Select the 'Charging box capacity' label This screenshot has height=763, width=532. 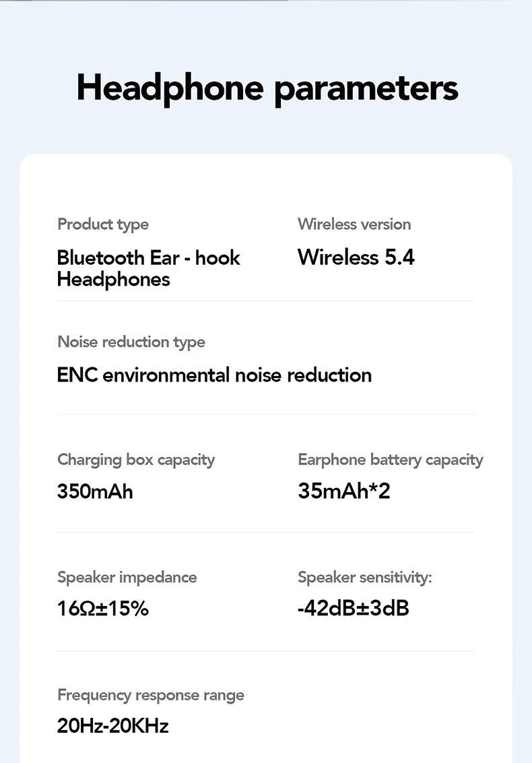[136, 460]
